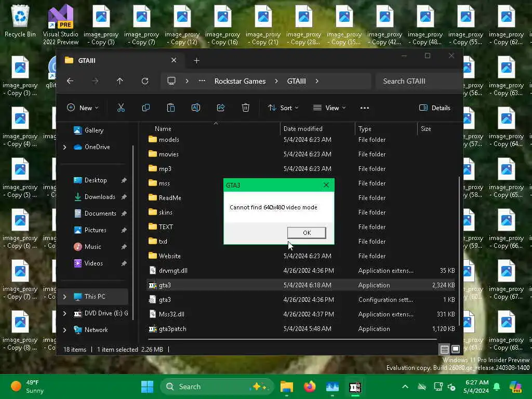Click the Cut scissors icon
The height and width of the screenshot is (399, 532).
tap(121, 108)
